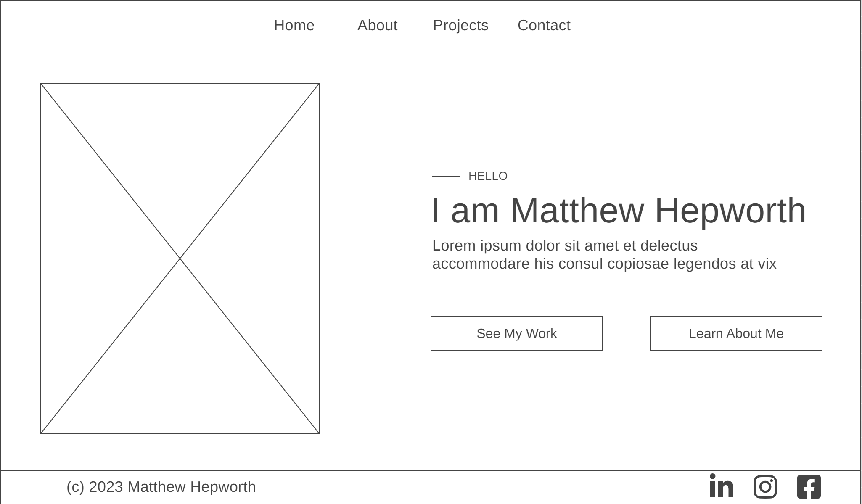
Task: Go to Home in navigation
Action: click(x=294, y=25)
